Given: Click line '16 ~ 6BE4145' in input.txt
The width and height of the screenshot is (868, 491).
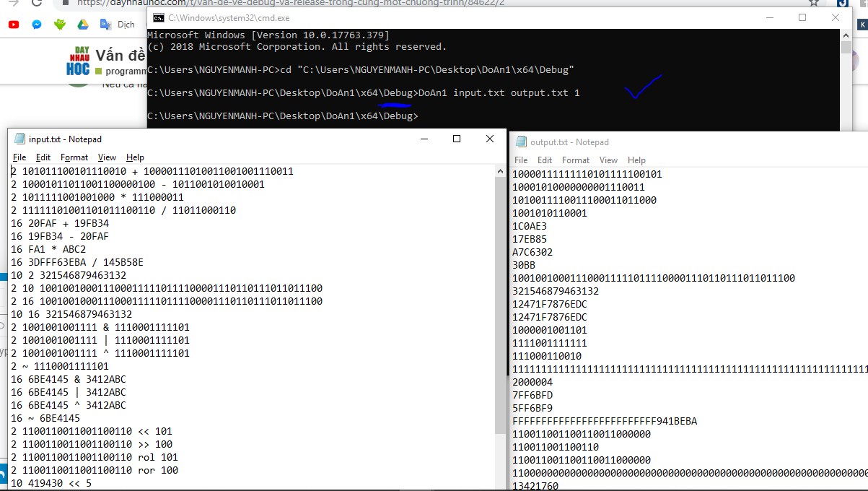Looking at the screenshot, I should 45,419.
